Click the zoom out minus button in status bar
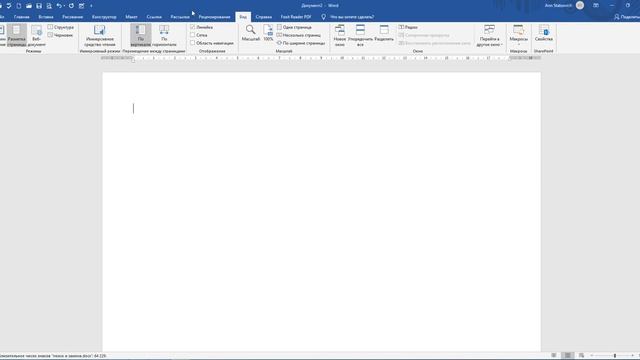640x360 pixels. [591, 356]
